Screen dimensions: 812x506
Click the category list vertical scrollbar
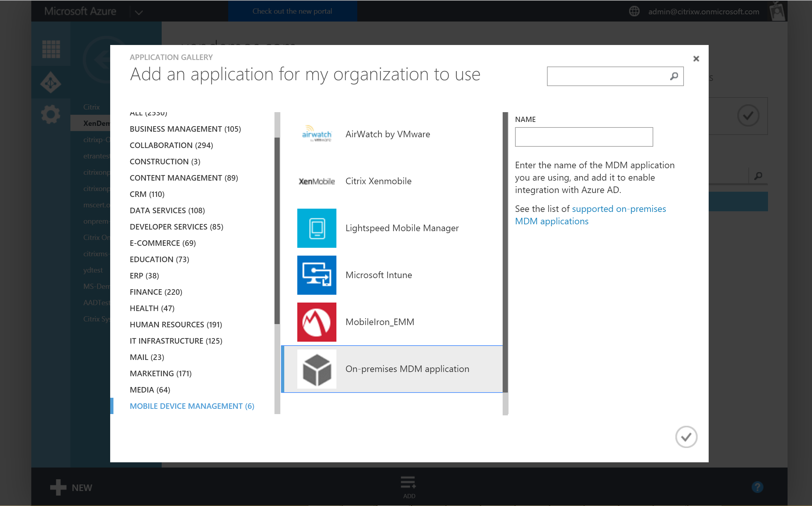277,231
